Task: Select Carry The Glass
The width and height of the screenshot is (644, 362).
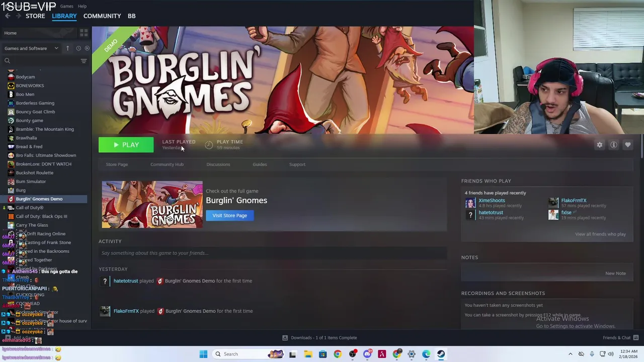Action: pyautogui.click(x=32, y=225)
